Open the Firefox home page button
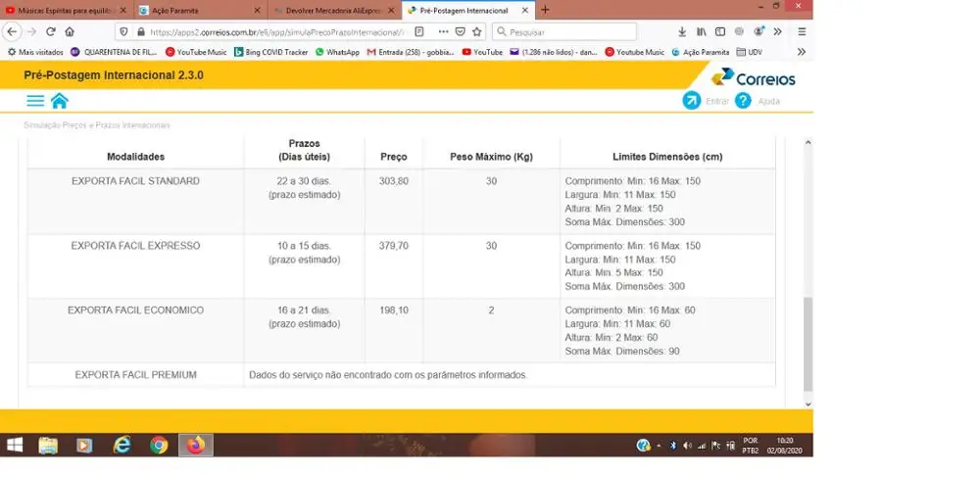 click(70, 32)
